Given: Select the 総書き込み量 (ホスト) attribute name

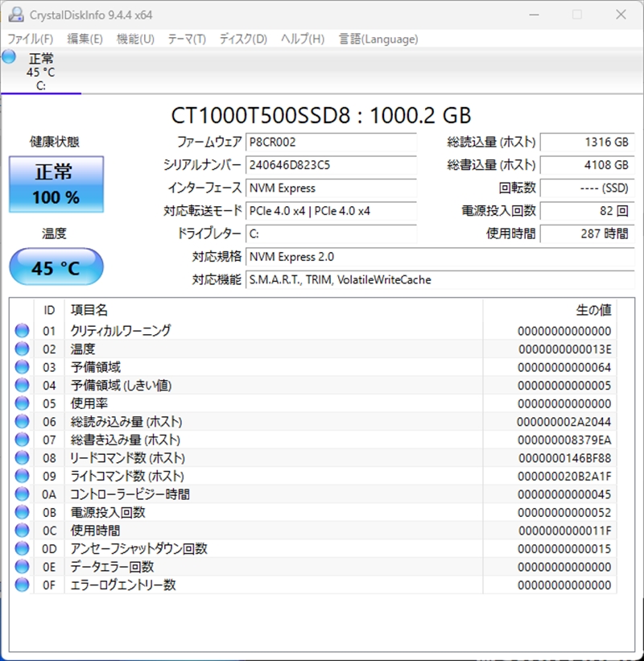Looking at the screenshot, I should click(x=125, y=440).
